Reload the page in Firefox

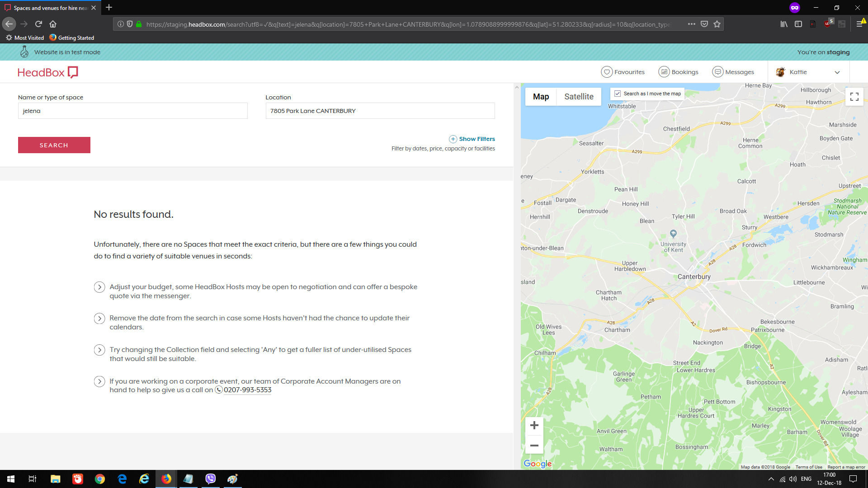pyautogui.click(x=38, y=24)
